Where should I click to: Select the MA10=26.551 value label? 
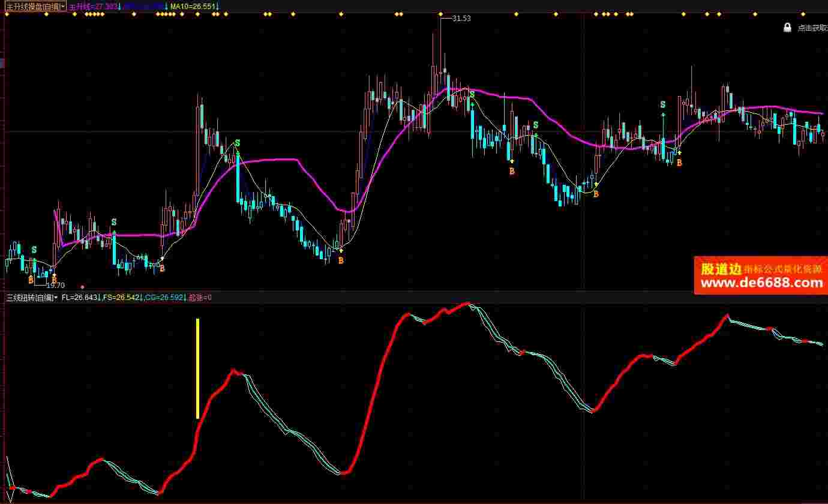[192, 7]
